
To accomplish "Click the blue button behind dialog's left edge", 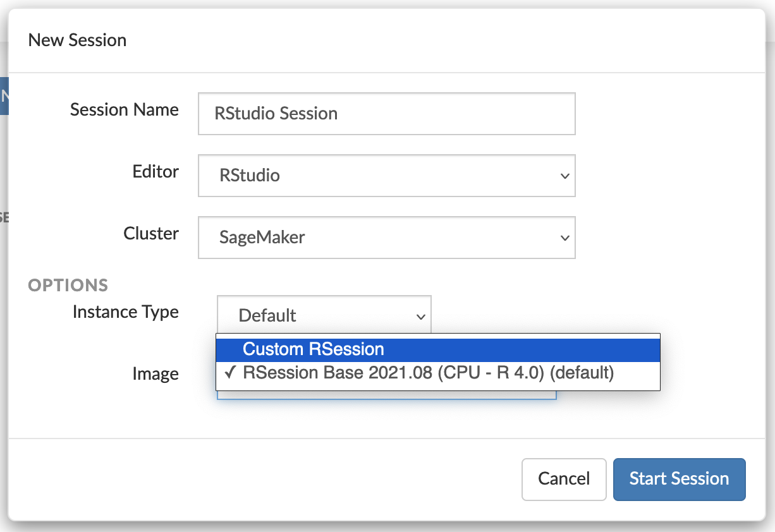I will (4, 96).
